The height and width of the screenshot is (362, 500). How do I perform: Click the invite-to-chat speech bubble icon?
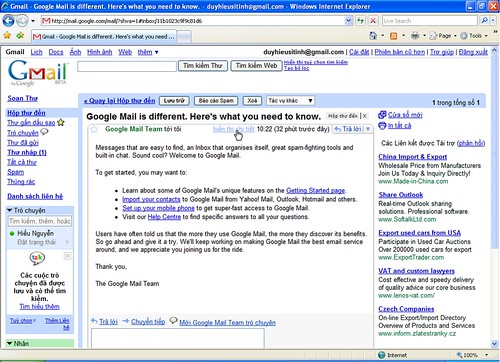point(173,320)
